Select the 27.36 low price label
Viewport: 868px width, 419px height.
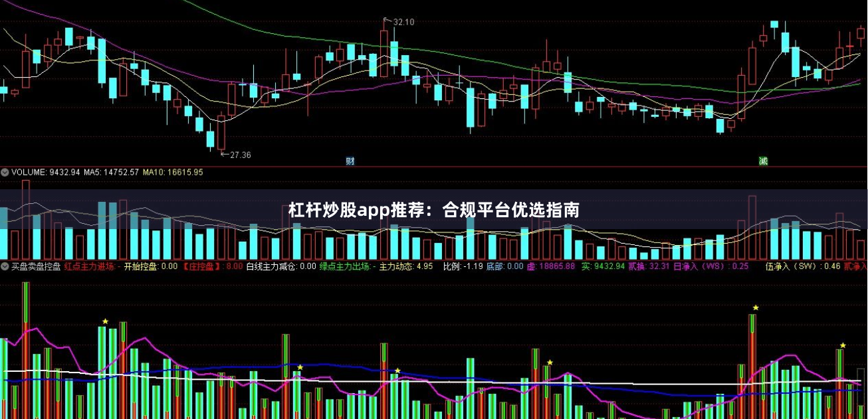tap(240, 155)
